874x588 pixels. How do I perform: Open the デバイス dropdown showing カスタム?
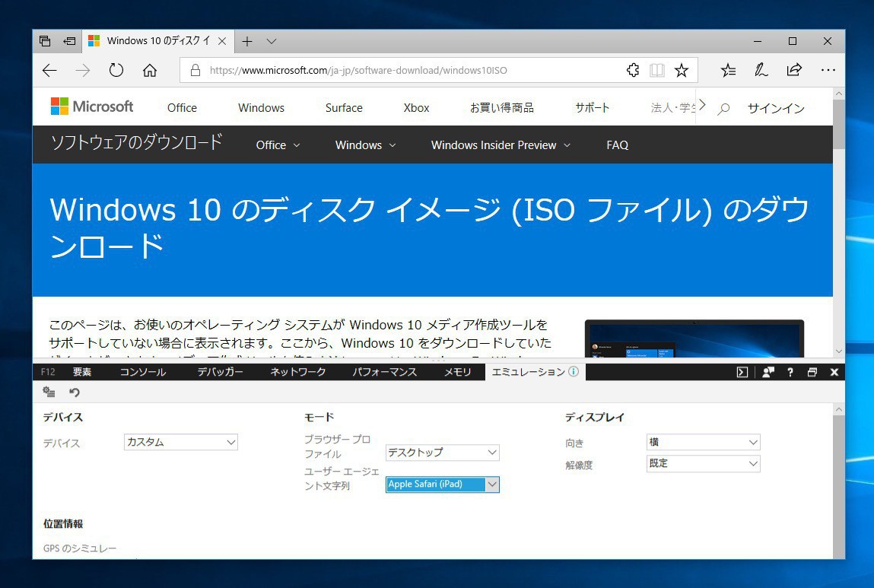pyautogui.click(x=181, y=442)
